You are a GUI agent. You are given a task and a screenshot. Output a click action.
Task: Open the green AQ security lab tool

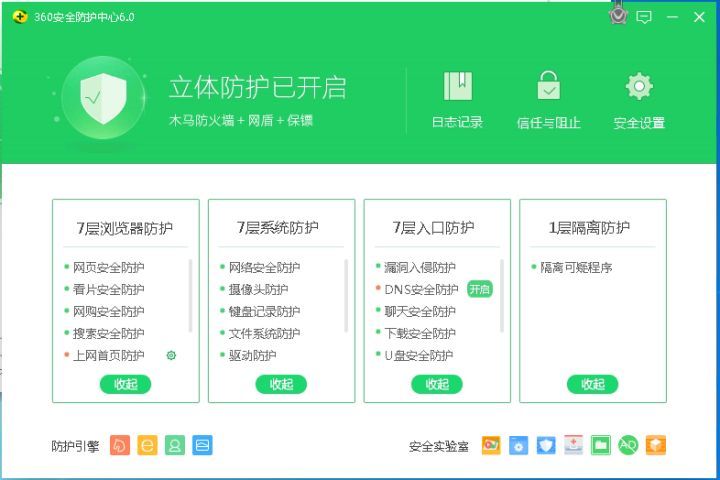point(628,446)
